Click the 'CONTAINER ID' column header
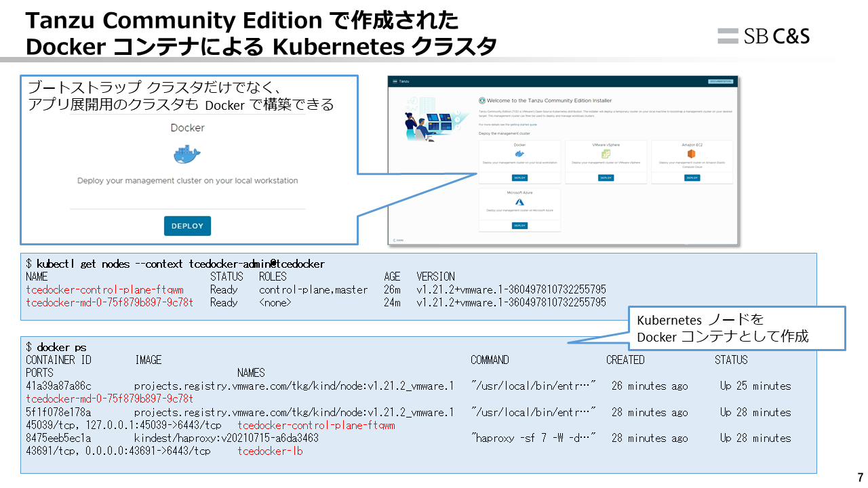Viewport: 868px width, 488px height. point(58,360)
